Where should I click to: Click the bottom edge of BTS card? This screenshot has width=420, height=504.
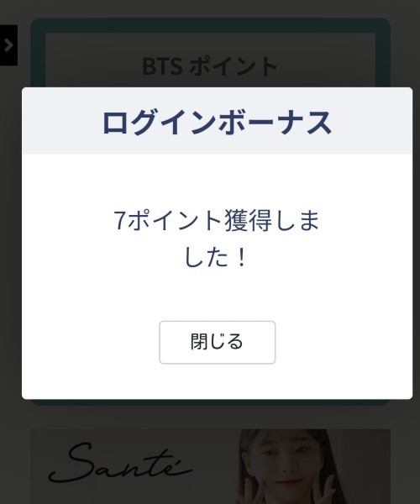pos(211,402)
